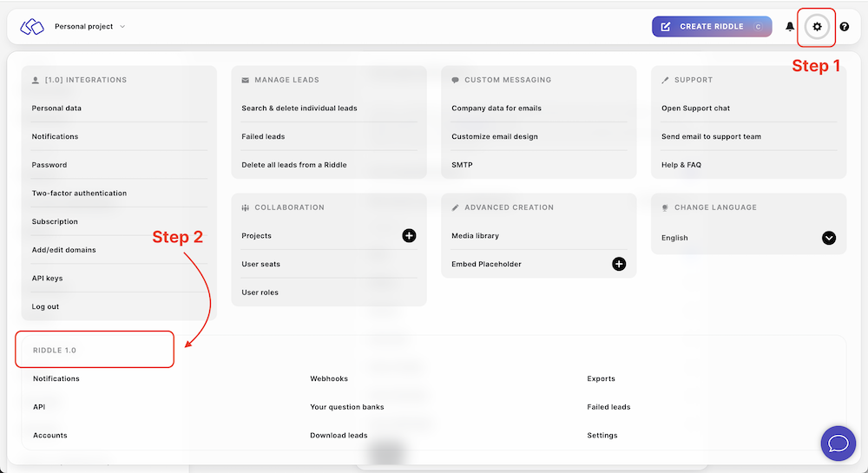868x473 pixels.
Task: Open Search & delete individual leads
Action: click(299, 108)
